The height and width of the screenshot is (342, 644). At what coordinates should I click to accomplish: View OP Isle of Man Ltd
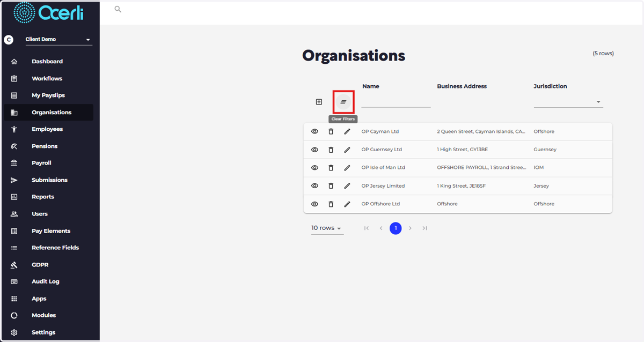point(315,168)
